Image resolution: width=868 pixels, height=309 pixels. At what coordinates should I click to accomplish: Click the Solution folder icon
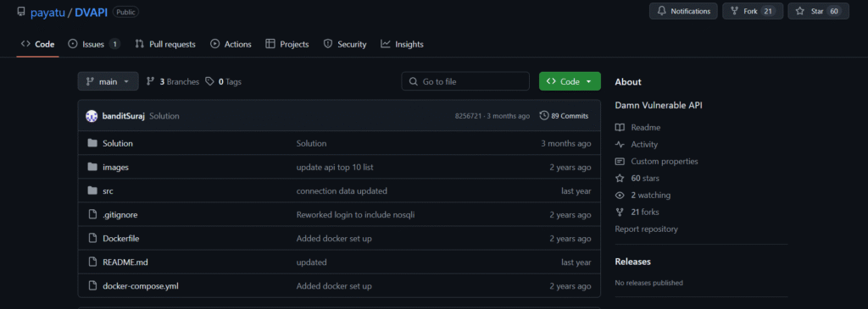click(92, 143)
